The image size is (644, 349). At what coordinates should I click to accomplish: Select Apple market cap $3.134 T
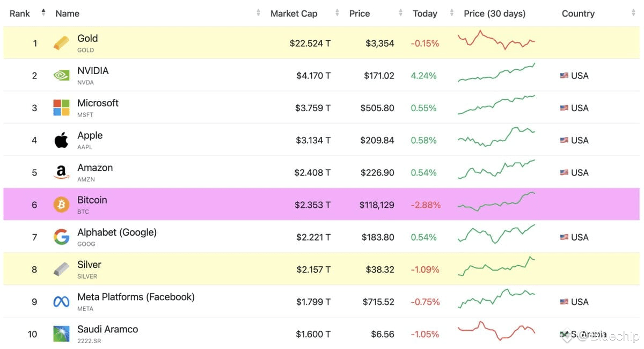313,140
